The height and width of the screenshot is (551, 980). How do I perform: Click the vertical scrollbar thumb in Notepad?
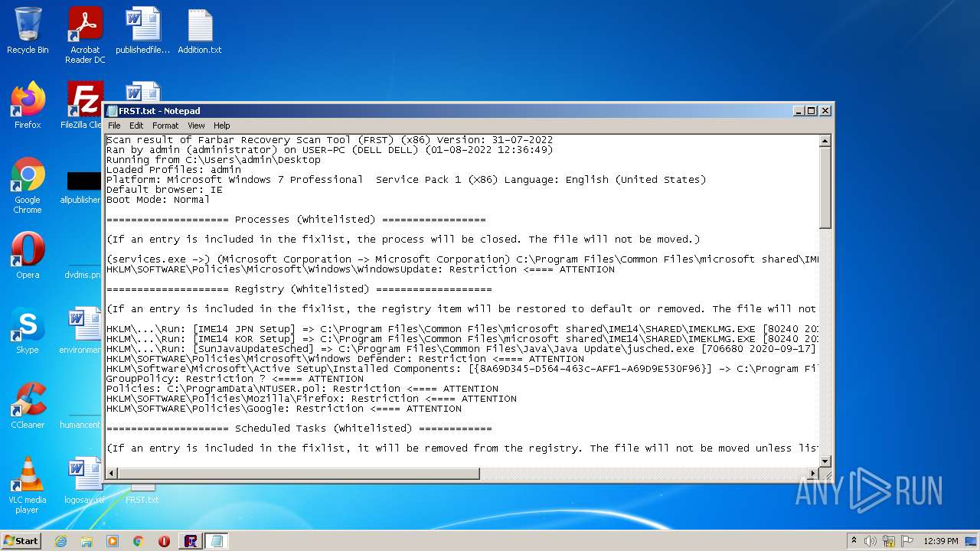coord(825,187)
